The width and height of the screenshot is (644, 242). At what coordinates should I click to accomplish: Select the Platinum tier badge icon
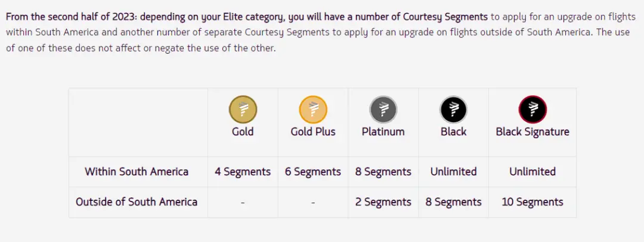pyautogui.click(x=383, y=110)
